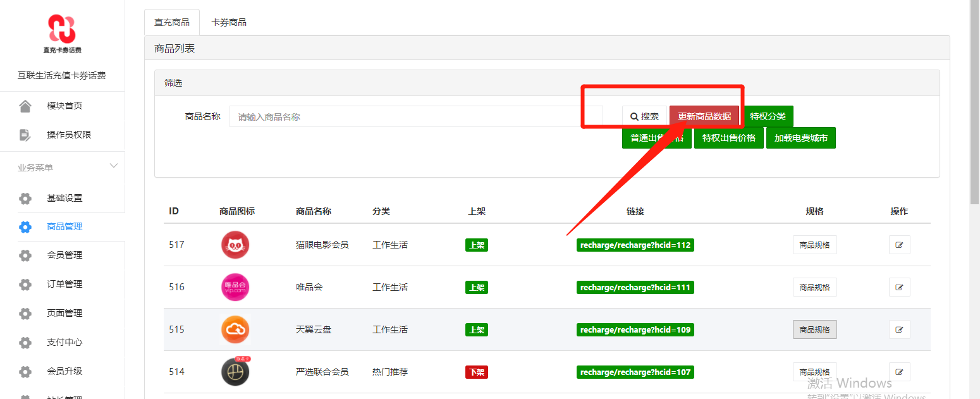The width and height of the screenshot is (980, 399).
Task: Click 唯品会 product icon
Action: coord(235,287)
